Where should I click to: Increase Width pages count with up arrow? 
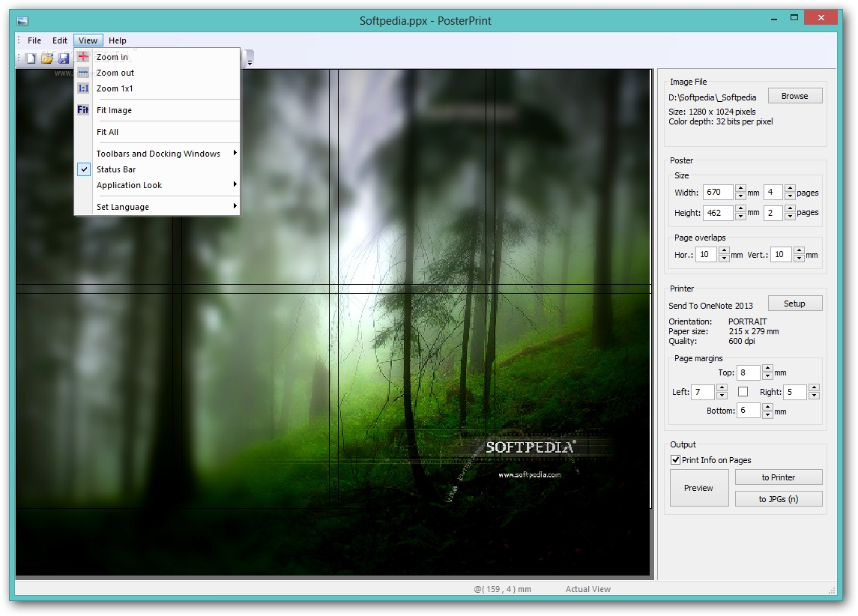click(790, 189)
